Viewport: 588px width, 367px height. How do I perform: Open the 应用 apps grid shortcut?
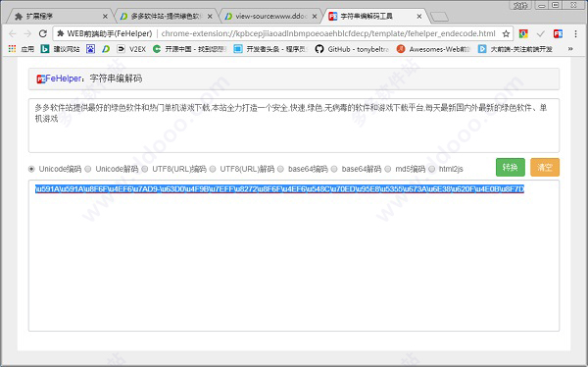pyautogui.click(x=21, y=49)
